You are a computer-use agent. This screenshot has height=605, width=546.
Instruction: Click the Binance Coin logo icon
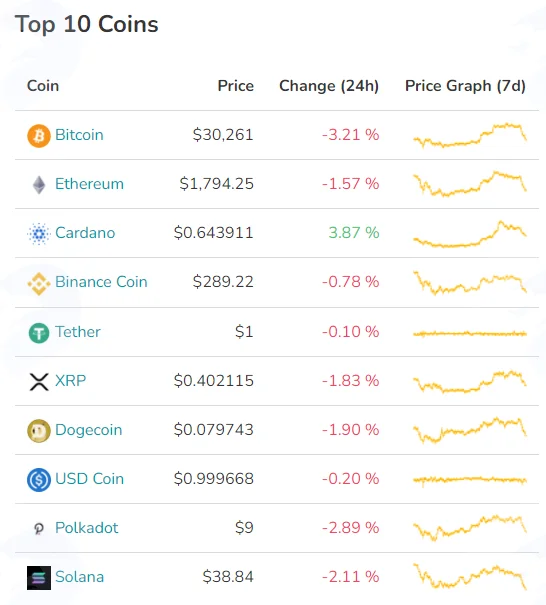pyautogui.click(x=39, y=283)
